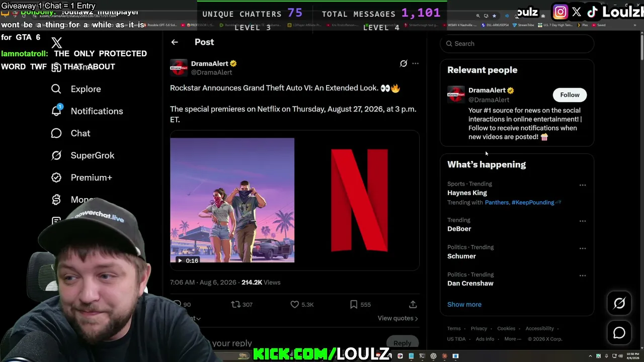Open the Premium+ badge icon
644x362 pixels.
pyautogui.click(x=56, y=177)
